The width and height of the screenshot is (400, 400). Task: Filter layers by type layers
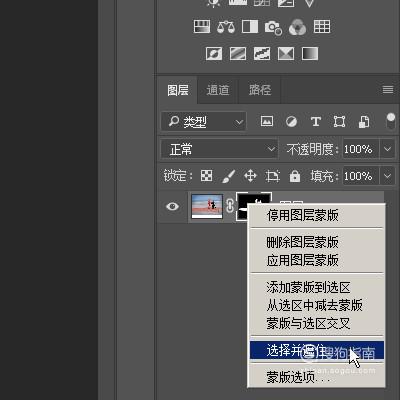[x=315, y=122]
